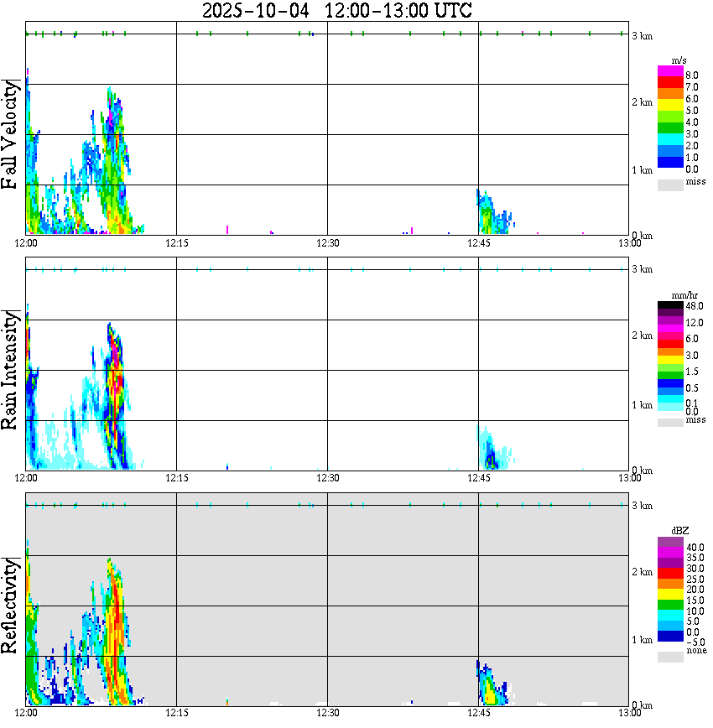
Task: Click the dark blue swatch in the mm/hr legend
Action: coord(670,383)
